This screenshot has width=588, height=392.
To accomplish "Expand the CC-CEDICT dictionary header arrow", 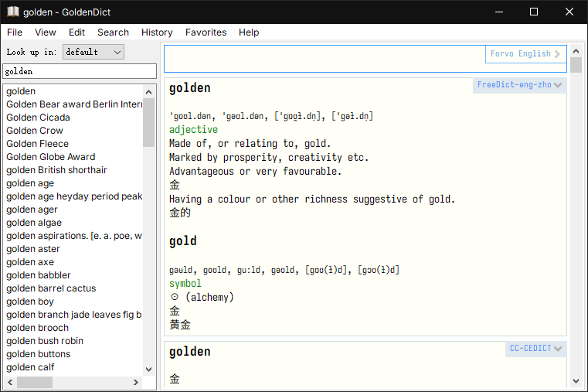I will pos(559,349).
